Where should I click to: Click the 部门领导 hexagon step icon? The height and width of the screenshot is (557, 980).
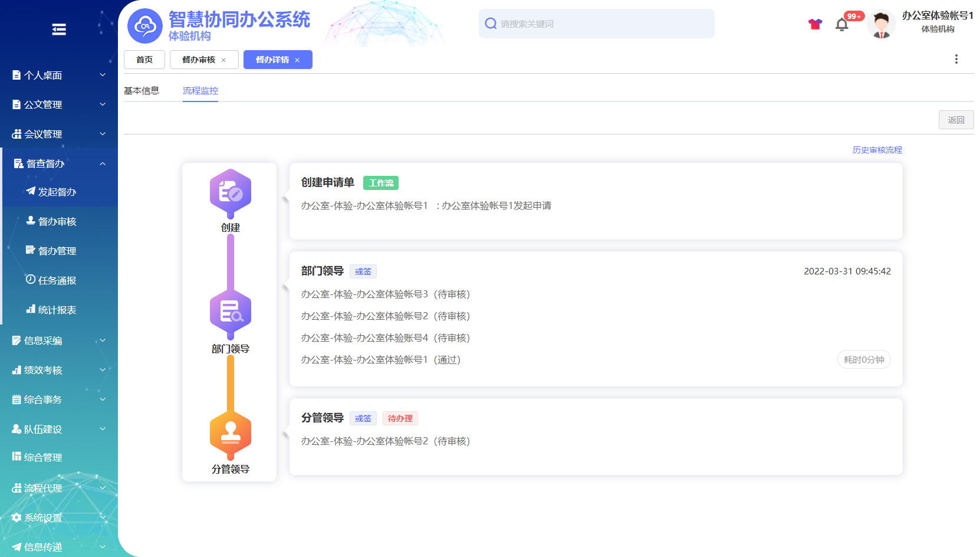231,312
